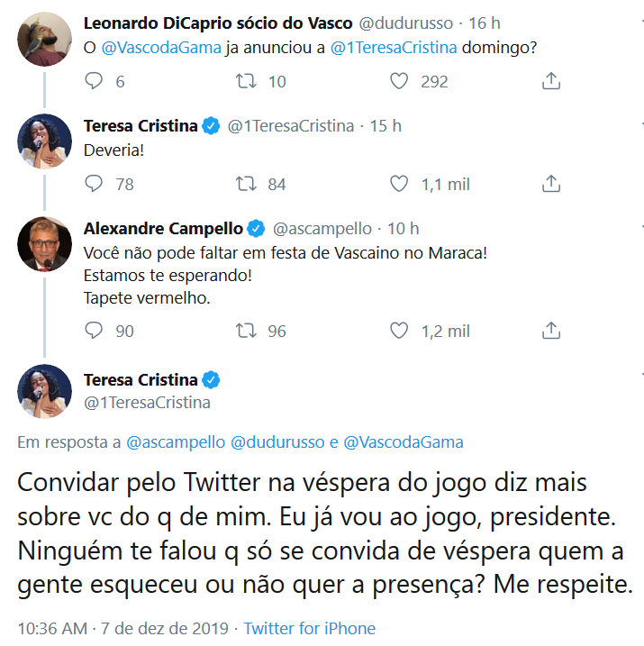
Task: Retweet the dudurusso tweet about Vasco
Action: (x=246, y=81)
